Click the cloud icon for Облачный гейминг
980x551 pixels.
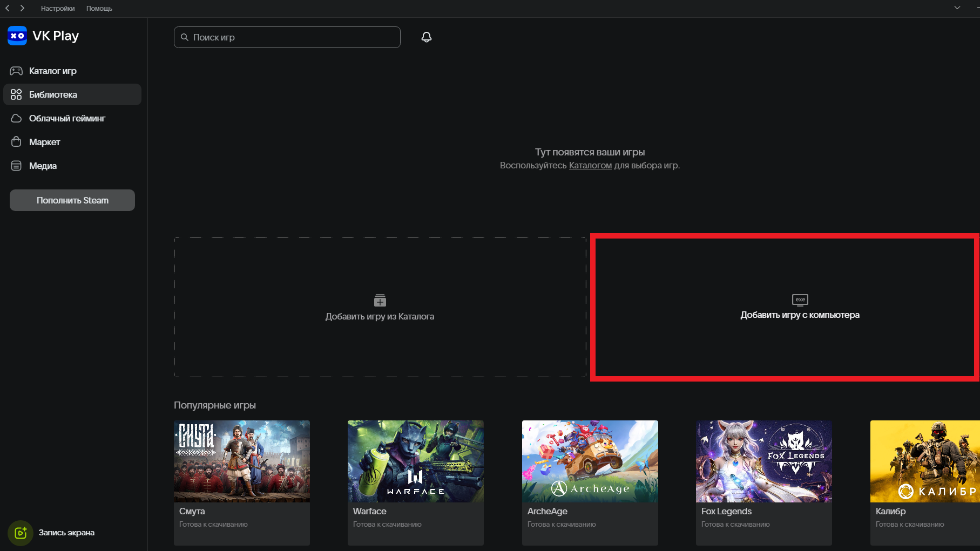(16, 118)
